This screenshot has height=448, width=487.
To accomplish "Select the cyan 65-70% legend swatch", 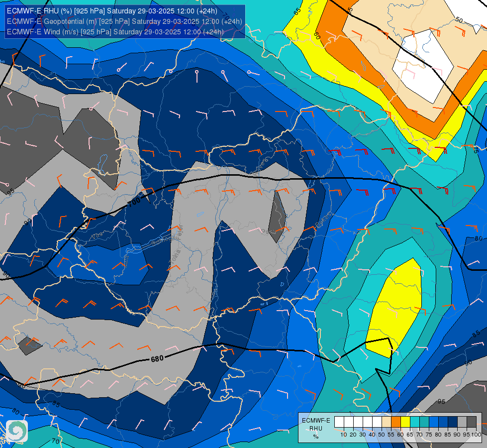I will pyautogui.click(x=415, y=422).
